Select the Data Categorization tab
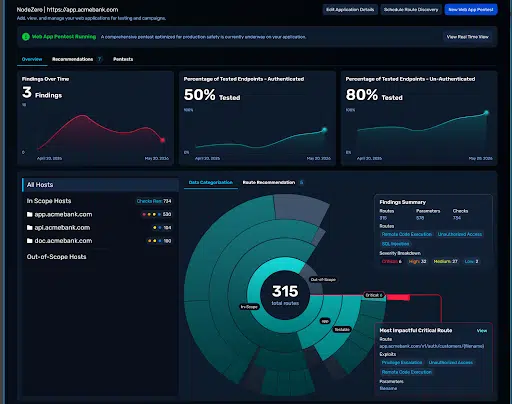This screenshot has height=404, width=512. tap(211, 182)
